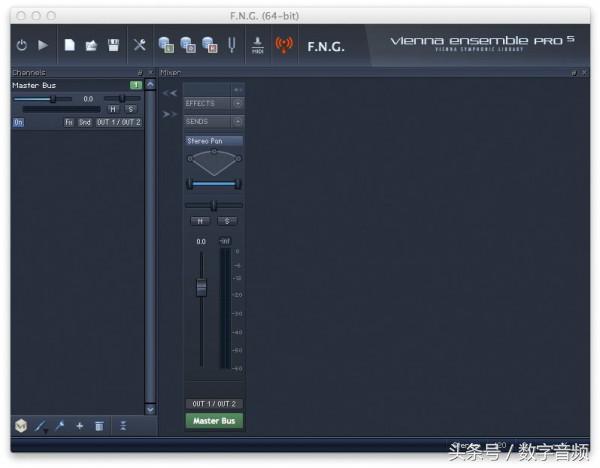Click the diagonal line icon with arrow

(41, 426)
